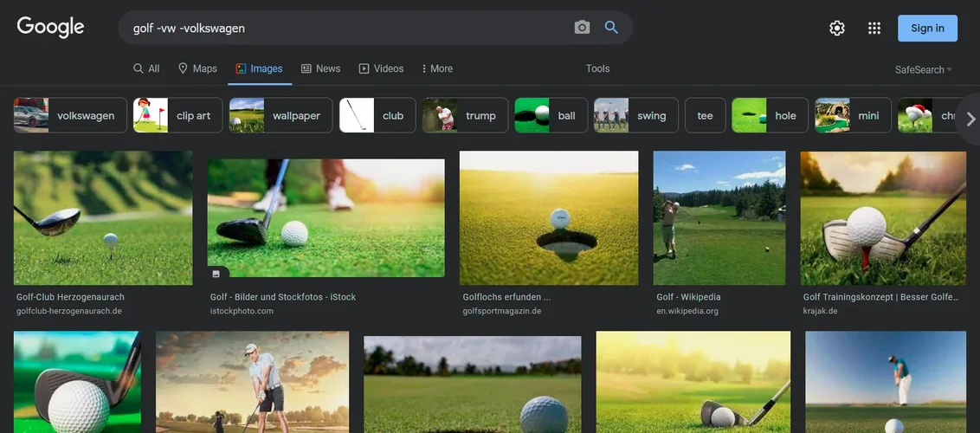Select the clip art suggestion chip

(178, 115)
